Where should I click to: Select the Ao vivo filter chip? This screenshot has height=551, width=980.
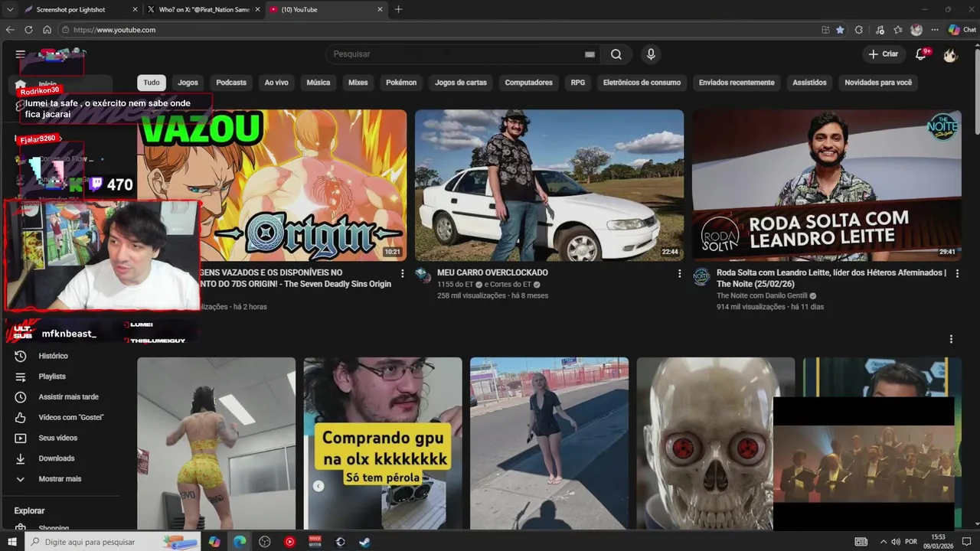[276, 83]
